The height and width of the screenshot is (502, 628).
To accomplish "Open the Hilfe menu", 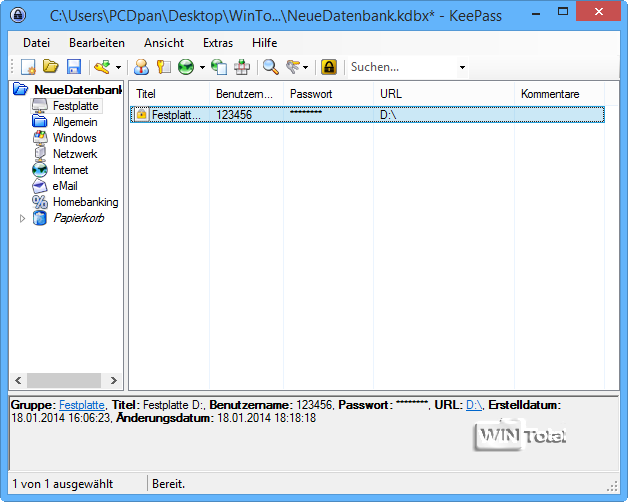I will 265,43.
